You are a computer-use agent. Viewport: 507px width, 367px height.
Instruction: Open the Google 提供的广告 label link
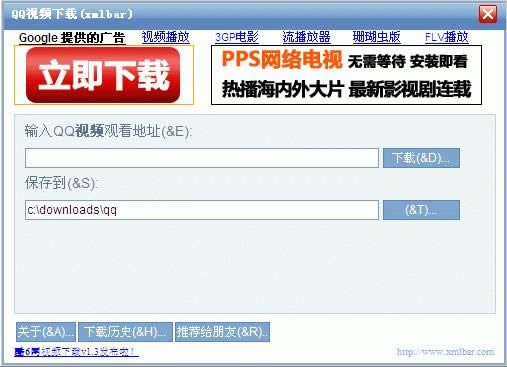72,38
